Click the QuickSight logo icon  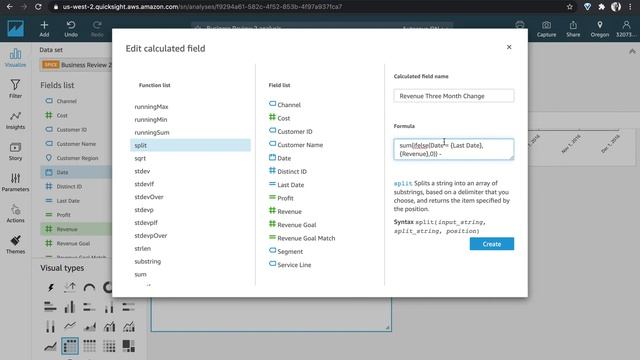point(16,28)
